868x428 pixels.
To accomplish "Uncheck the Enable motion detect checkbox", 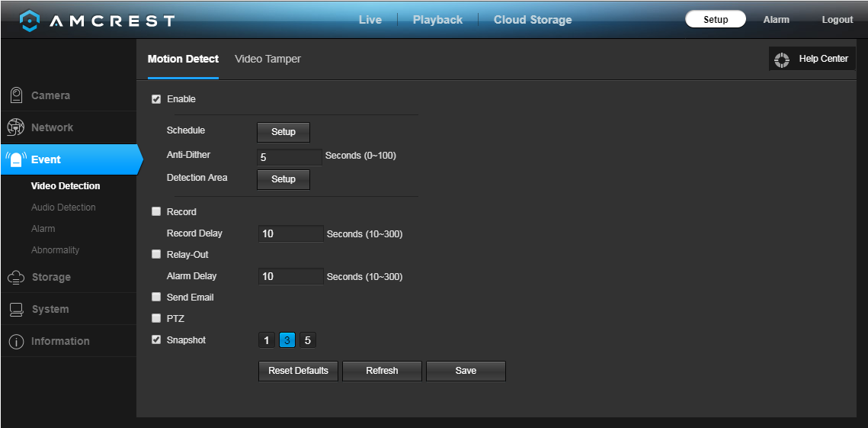I will 156,100.
